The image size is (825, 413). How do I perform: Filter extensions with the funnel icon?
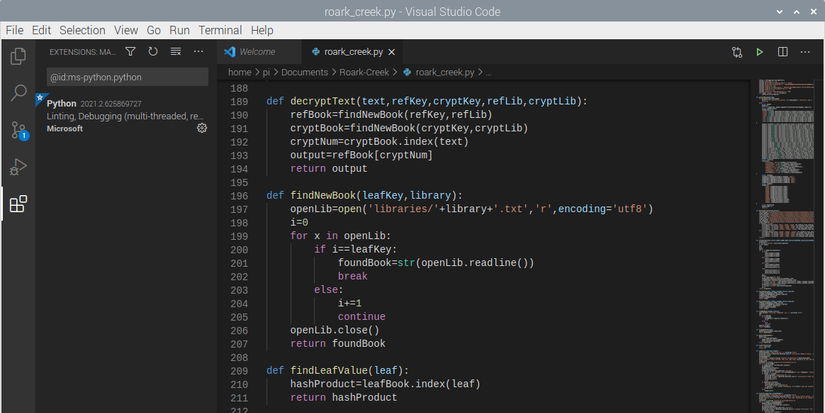[130, 52]
